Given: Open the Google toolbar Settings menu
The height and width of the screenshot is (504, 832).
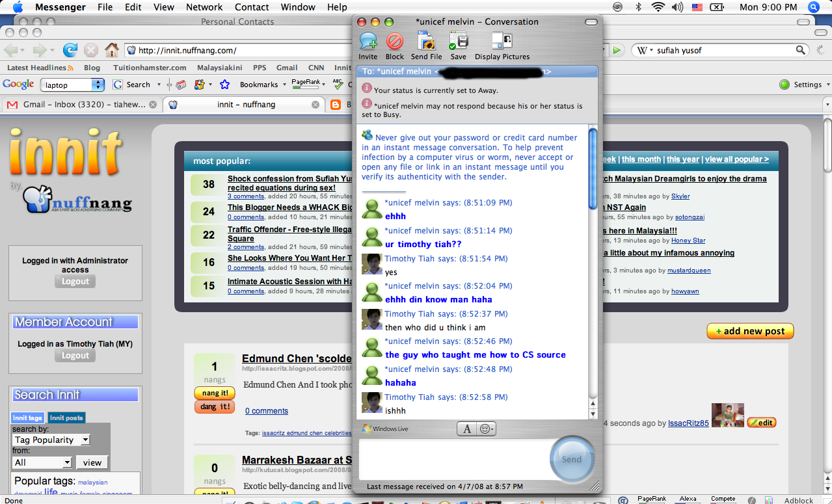Looking at the screenshot, I should pyautogui.click(x=805, y=85).
